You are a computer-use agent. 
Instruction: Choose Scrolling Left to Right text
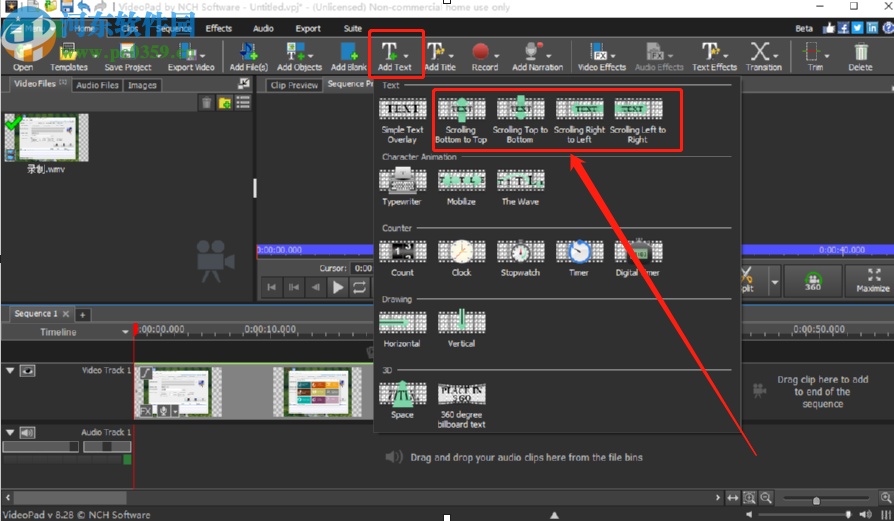[x=638, y=120]
